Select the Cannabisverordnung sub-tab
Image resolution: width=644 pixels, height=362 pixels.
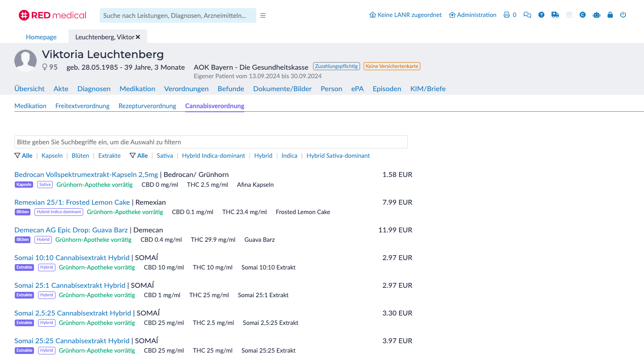point(215,106)
